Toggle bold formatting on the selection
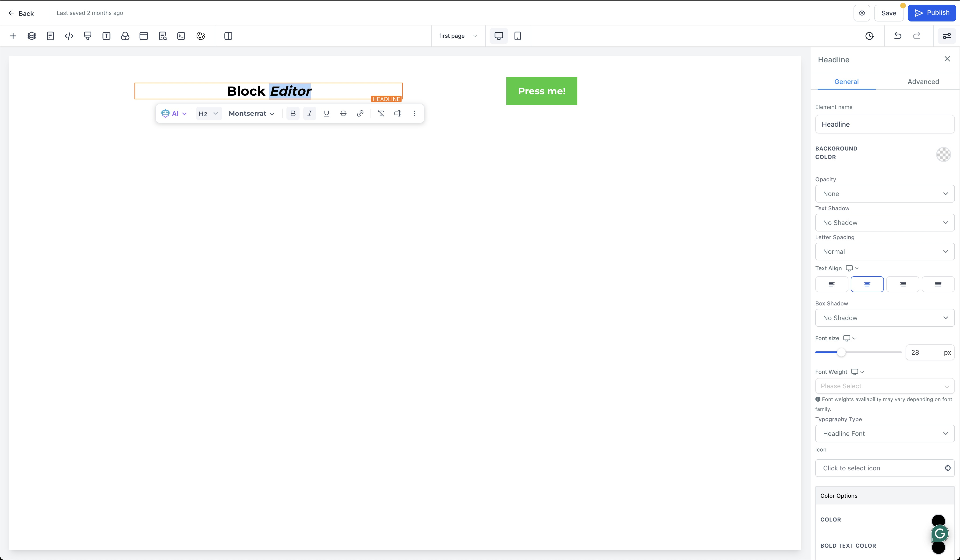960x560 pixels. click(293, 113)
